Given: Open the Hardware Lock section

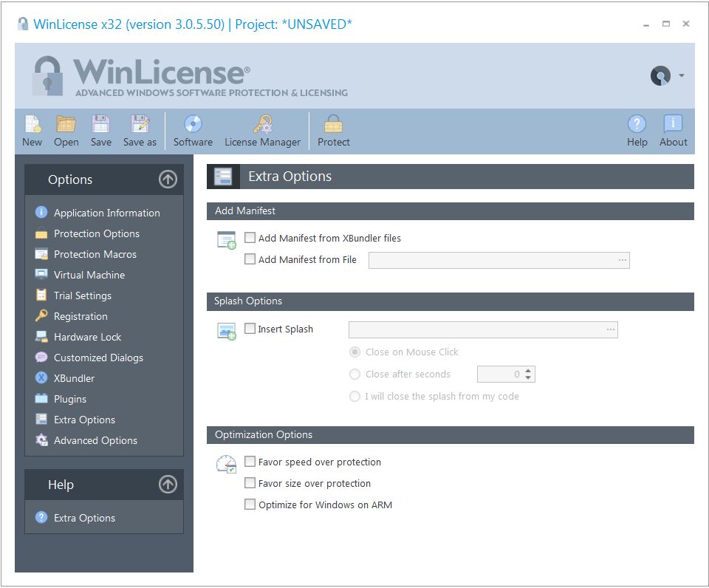Looking at the screenshot, I should click(87, 337).
